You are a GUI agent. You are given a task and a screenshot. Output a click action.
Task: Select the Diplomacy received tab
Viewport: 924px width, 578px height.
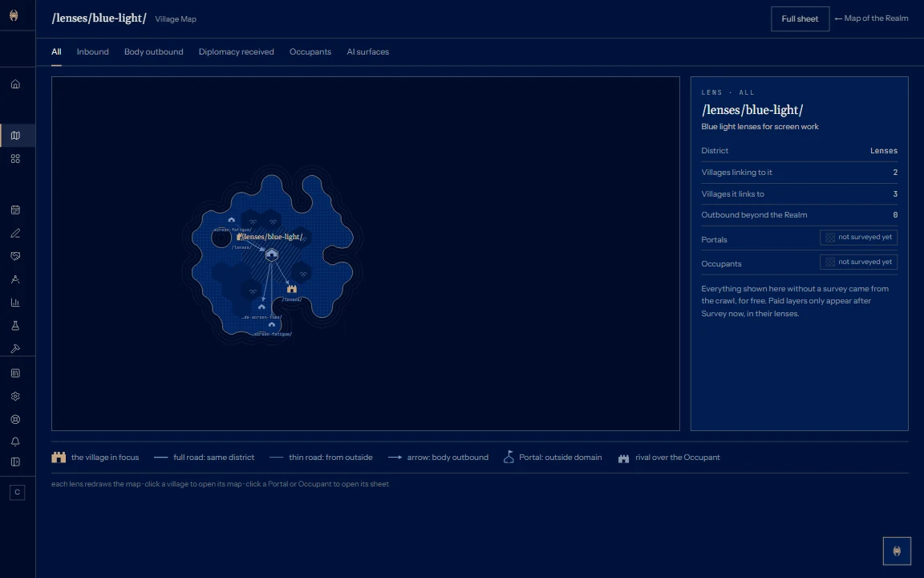point(237,52)
